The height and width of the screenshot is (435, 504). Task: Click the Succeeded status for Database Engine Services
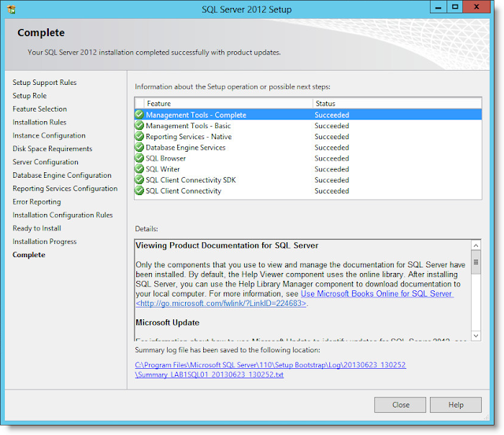332,148
